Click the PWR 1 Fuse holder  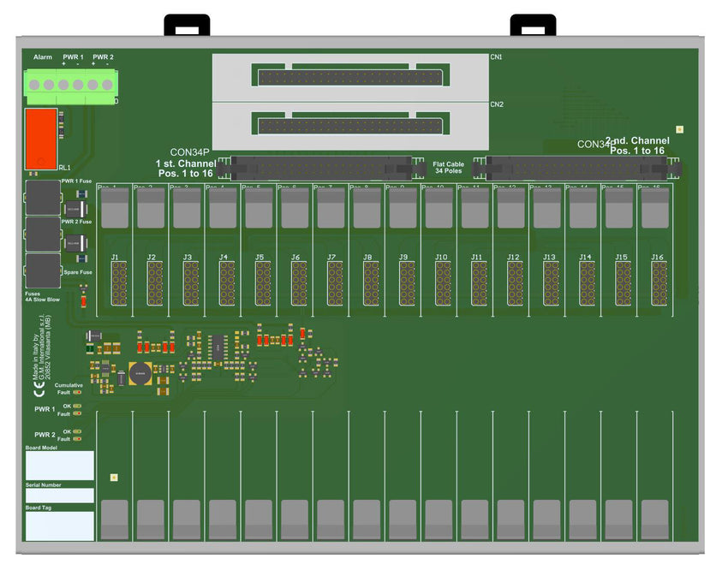(x=43, y=198)
